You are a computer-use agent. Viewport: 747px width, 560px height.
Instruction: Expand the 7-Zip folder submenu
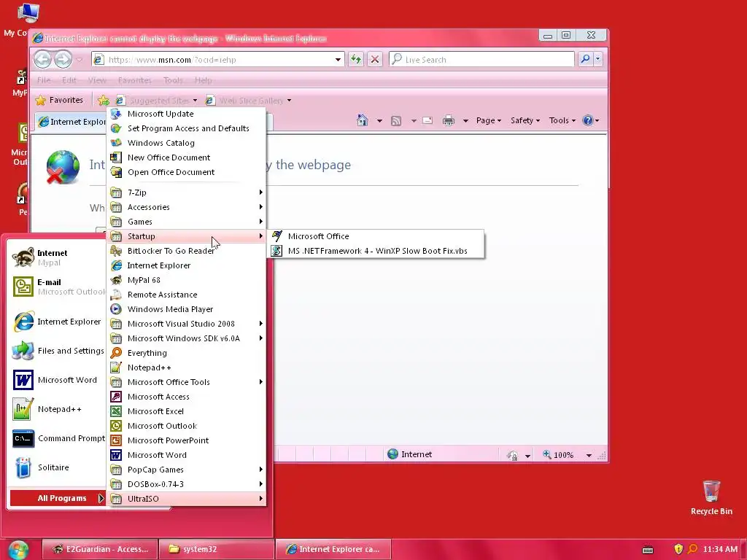point(186,192)
